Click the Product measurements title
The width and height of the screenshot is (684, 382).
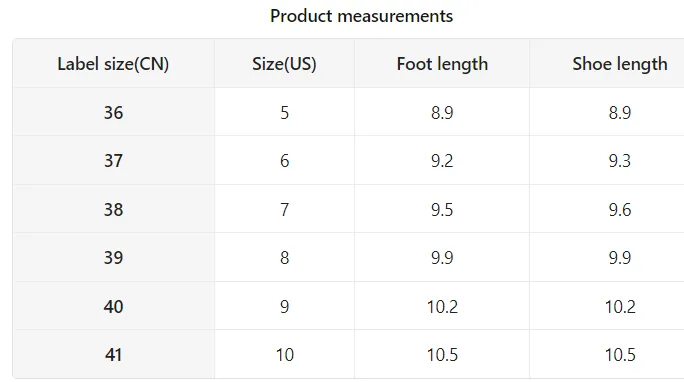(x=361, y=16)
